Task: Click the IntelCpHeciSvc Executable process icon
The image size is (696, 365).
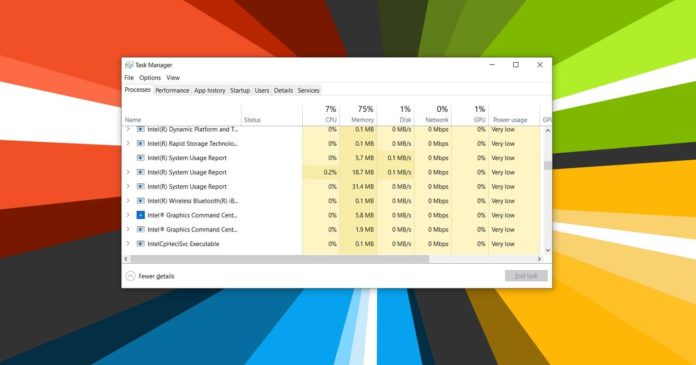Action: pyautogui.click(x=141, y=244)
